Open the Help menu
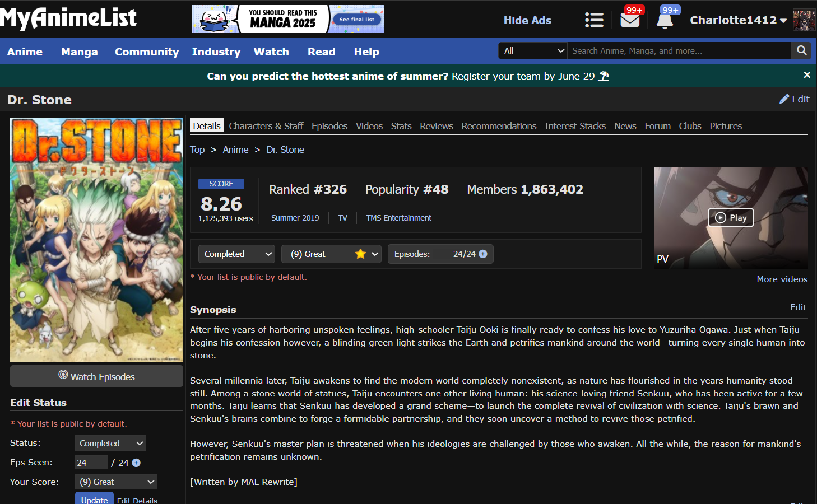 tap(366, 52)
